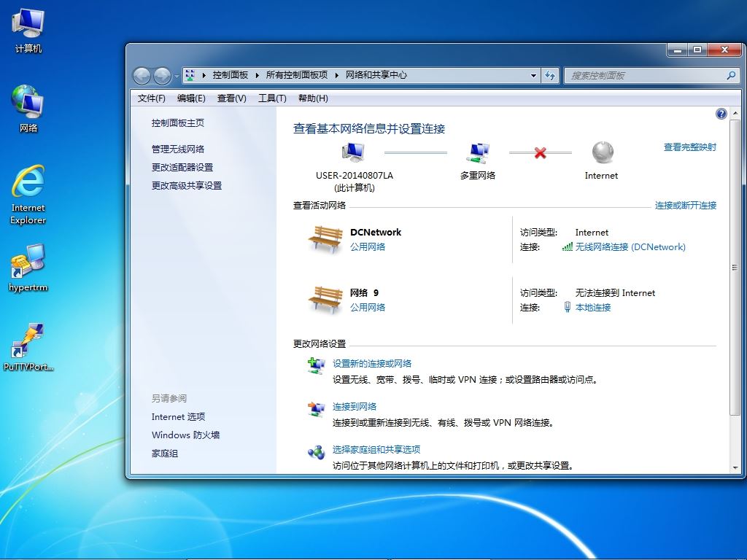Click the search magnifier icon

pyautogui.click(x=731, y=75)
